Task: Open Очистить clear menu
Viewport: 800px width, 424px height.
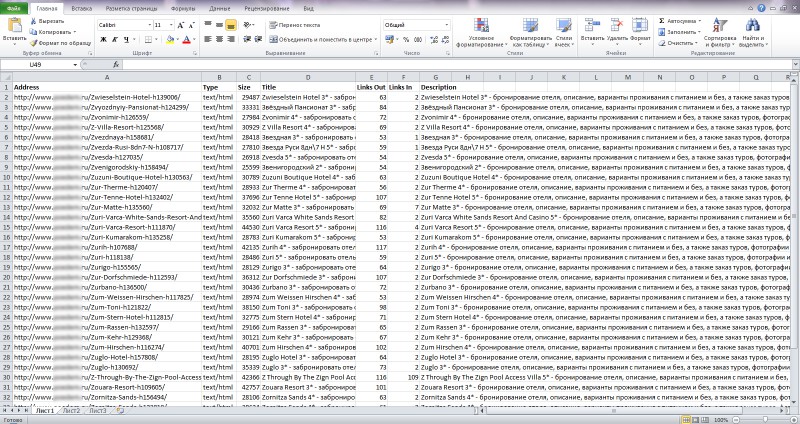Action: point(678,43)
